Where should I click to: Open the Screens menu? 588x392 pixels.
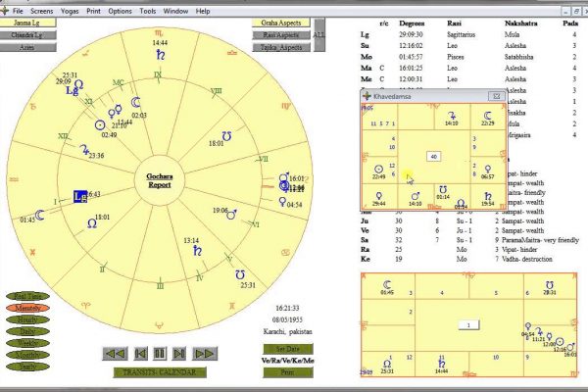(42, 10)
